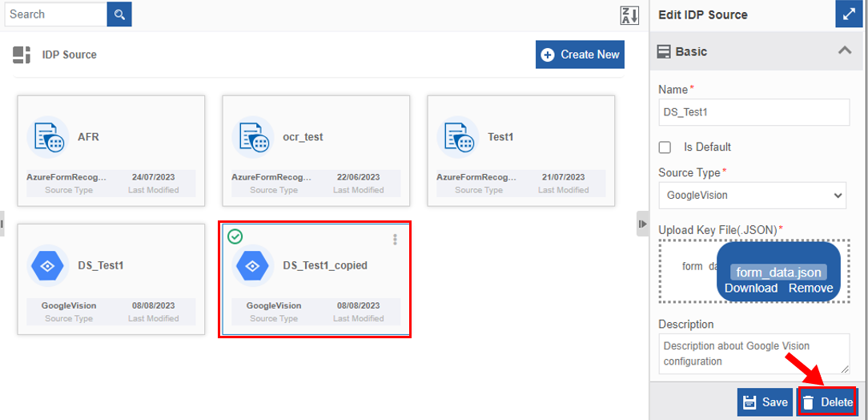Click the Edit IDP Source panel title
This screenshot has height=420, width=868.
click(x=703, y=15)
